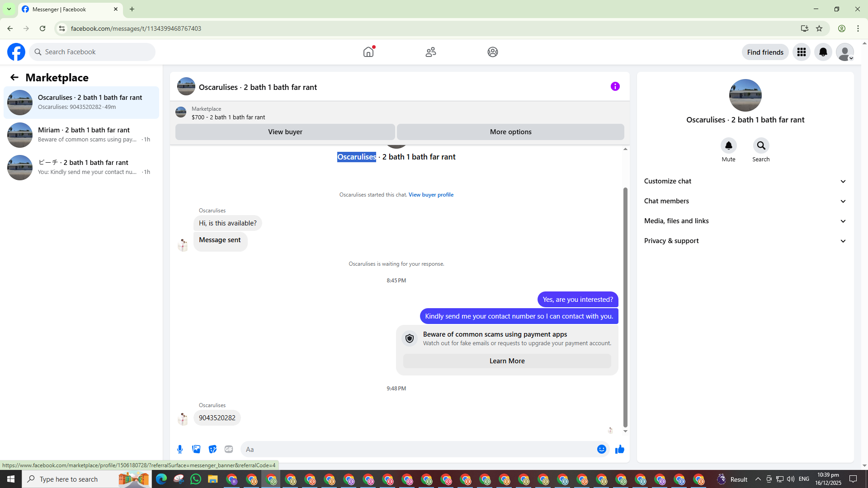Send a voice clip with microphone icon
This screenshot has width=868, height=488.
point(180,449)
